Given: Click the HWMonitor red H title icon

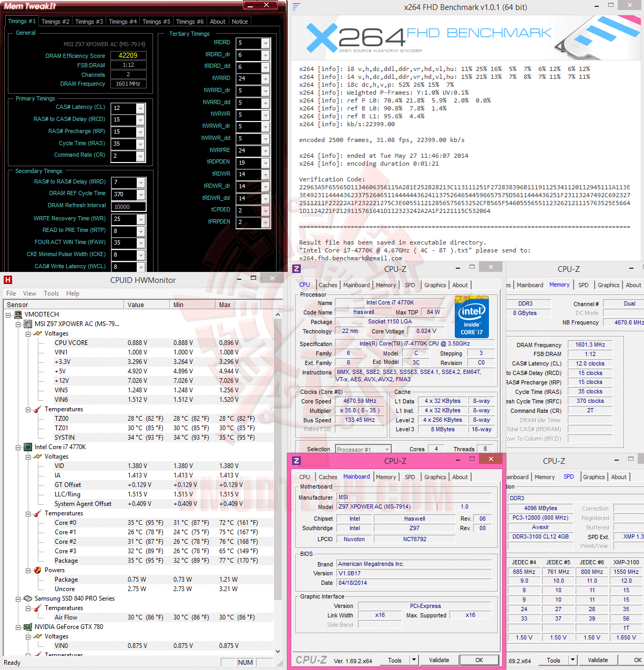Looking at the screenshot, I should pyautogui.click(x=8, y=280).
